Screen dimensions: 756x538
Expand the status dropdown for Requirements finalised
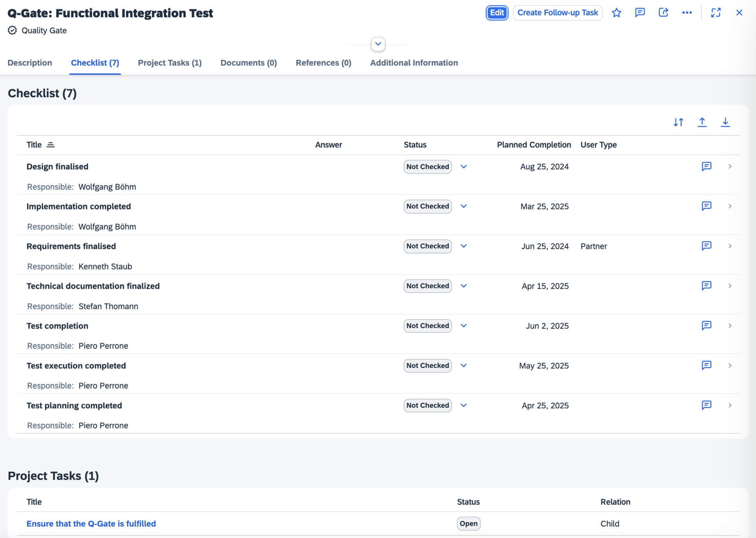point(464,246)
